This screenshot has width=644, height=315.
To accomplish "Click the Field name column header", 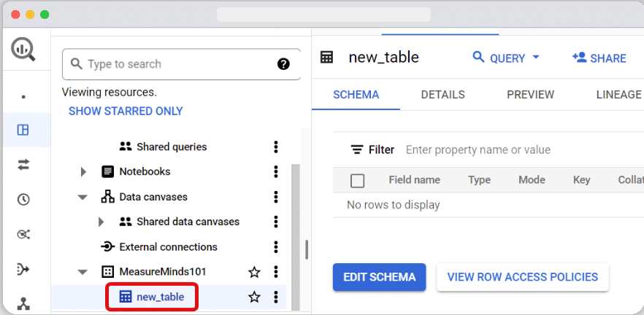I will (415, 180).
